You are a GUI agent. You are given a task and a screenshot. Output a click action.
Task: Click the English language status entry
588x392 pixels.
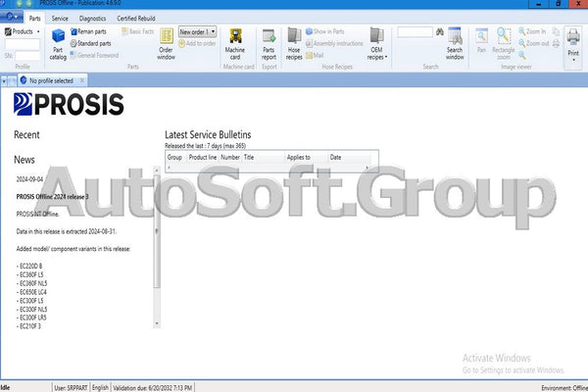click(100, 387)
